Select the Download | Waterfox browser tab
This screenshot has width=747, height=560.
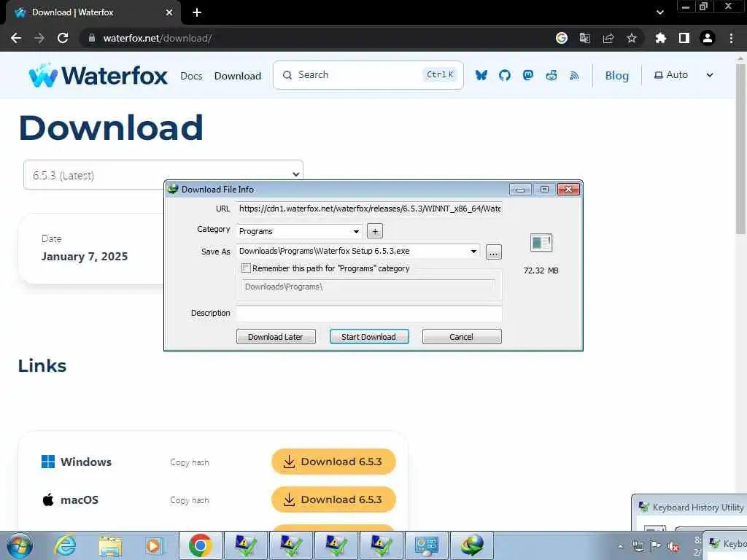click(x=93, y=12)
